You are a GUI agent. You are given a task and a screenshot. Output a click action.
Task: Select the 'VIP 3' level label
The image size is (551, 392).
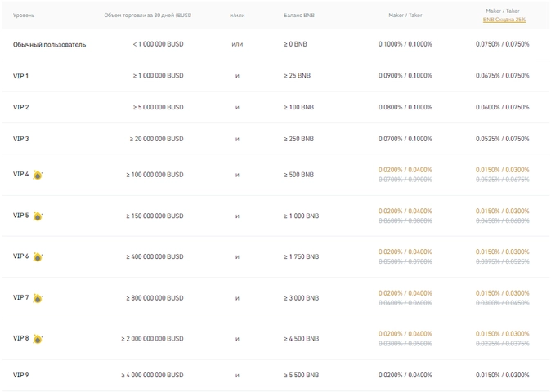(x=20, y=139)
